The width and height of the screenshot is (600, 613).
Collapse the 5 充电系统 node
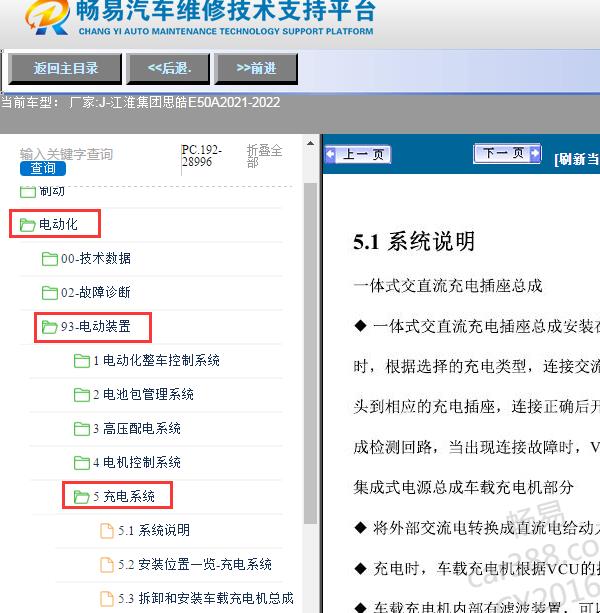pos(124,496)
